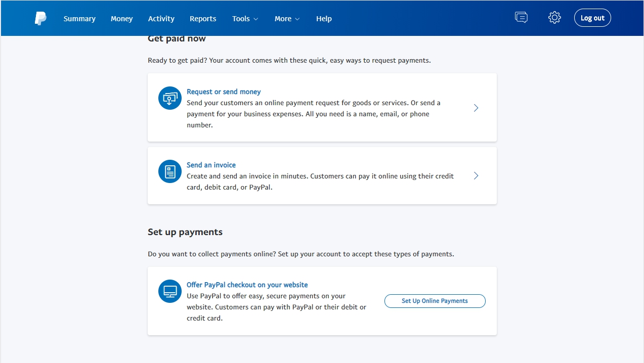Click the chevron on the invoice card
This screenshot has height=363, width=644.
(476, 175)
